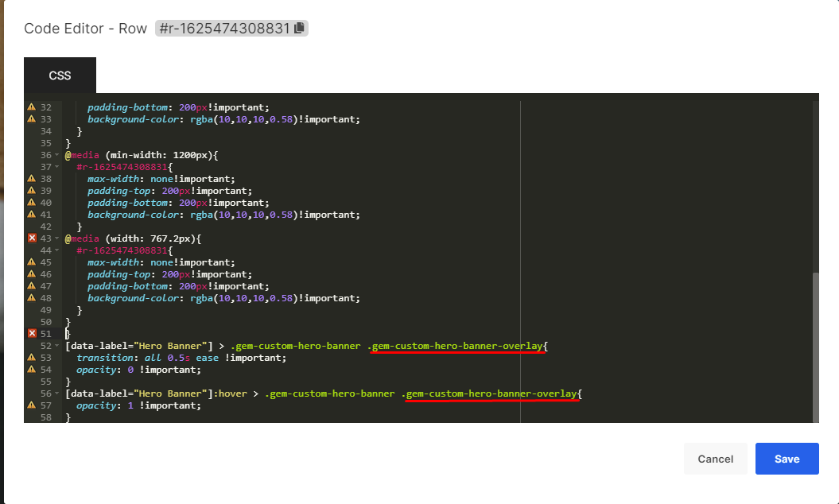Click the code editor vertical scrollbar thumb

tap(815, 347)
